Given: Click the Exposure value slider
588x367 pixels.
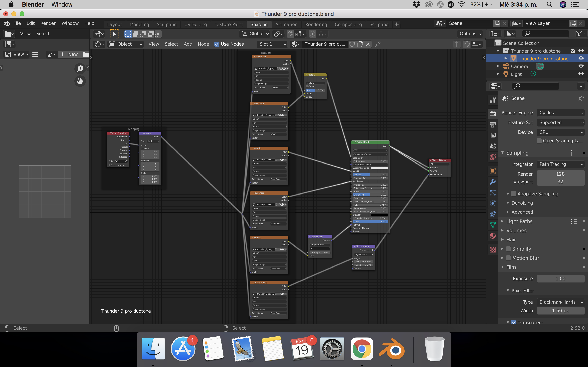Looking at the screenshot, I should click(560, 279).
